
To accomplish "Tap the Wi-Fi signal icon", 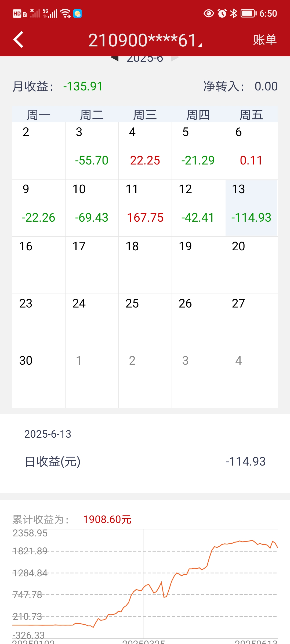I will click(65, 13).
